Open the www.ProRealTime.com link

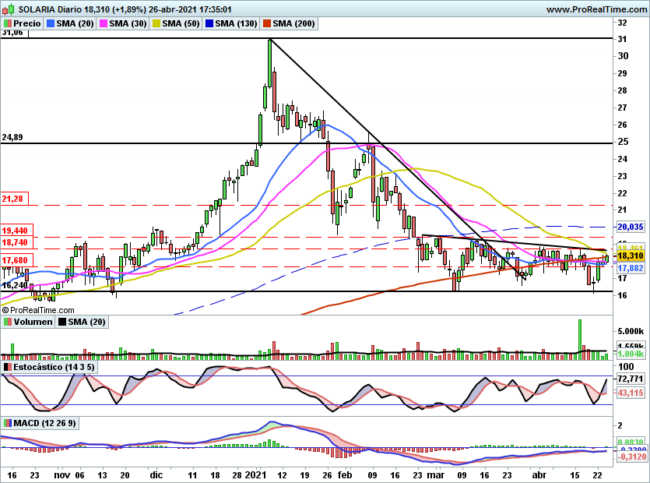tap(596, 9)
